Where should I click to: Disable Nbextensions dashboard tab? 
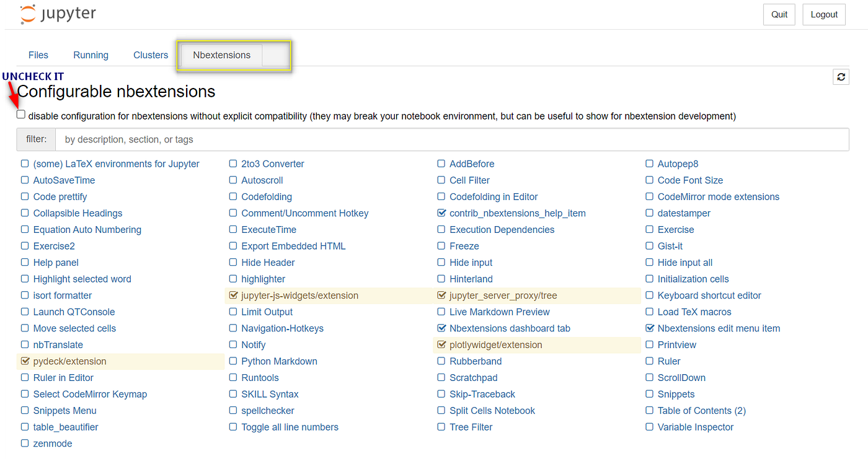[441, 328]
